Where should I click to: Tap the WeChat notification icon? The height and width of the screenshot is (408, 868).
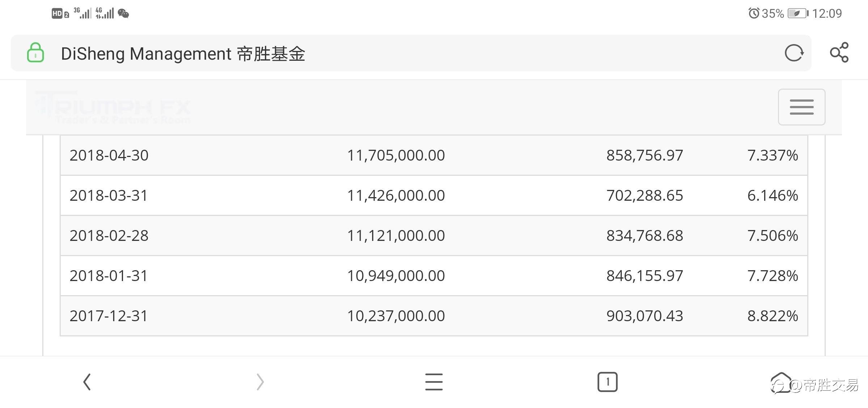(123, 14)
